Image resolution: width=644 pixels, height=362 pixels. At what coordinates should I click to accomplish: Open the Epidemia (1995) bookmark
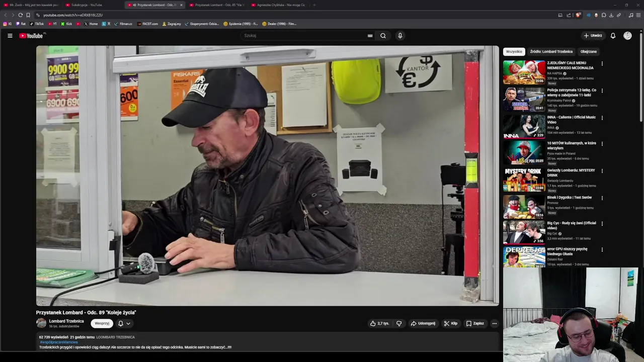(x=240, y=24)
